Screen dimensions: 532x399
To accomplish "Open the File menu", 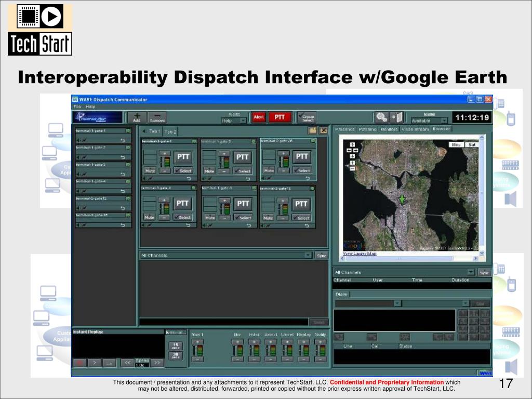I will click(77, 107).
